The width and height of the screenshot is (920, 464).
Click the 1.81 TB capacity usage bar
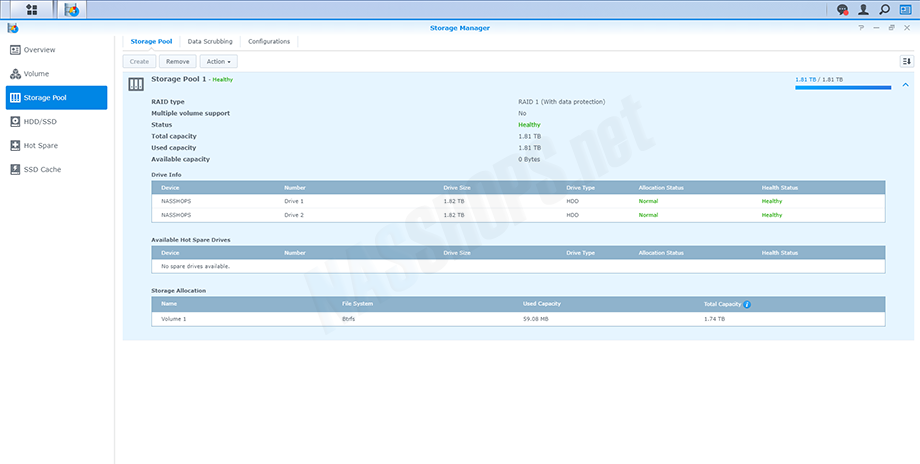coord(843,87)
